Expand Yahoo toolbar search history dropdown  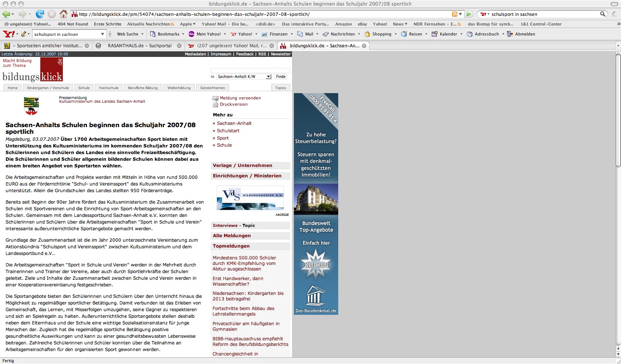click(102, 34)
